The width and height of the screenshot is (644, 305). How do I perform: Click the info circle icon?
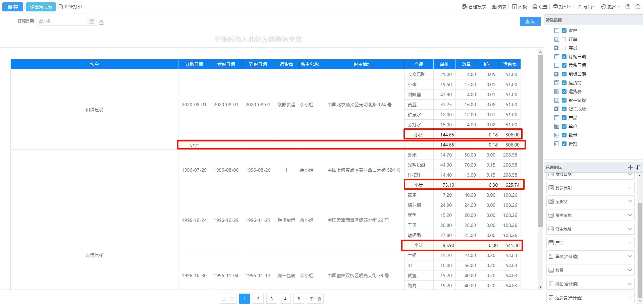[638, 7]
